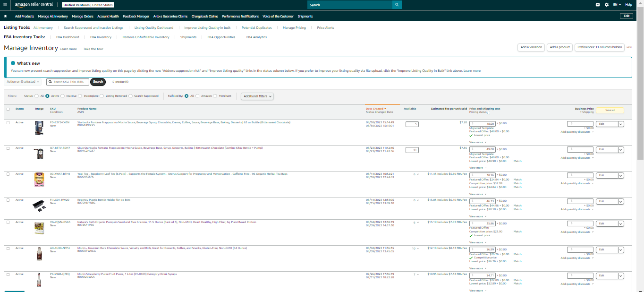Select Fulfilled By Merchant radio button
The image size is (644, 292).
[215, 96]
